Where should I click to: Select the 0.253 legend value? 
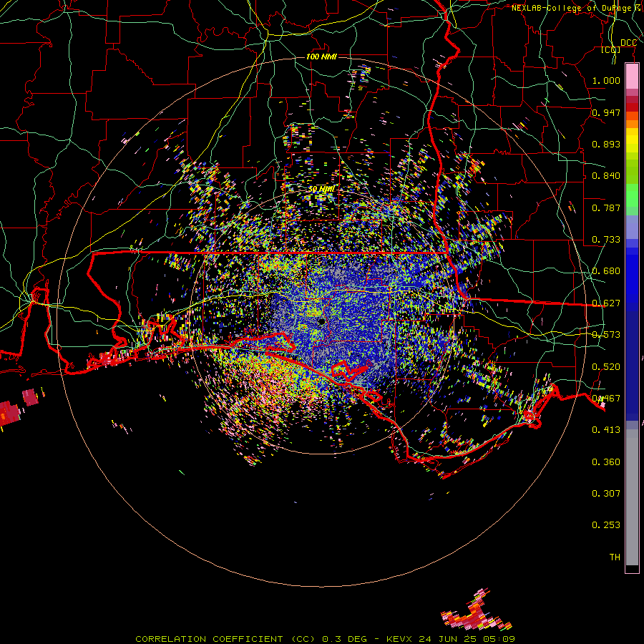[x=606, y=525]
